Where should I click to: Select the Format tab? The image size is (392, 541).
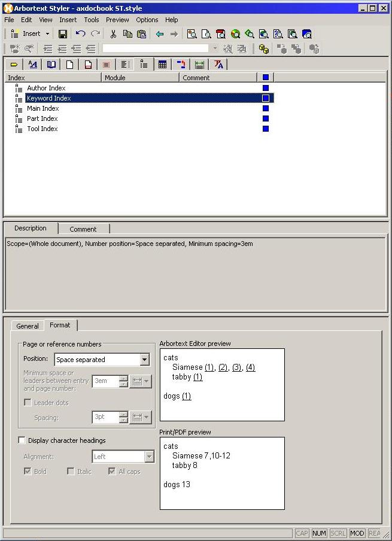pos(60,325)
